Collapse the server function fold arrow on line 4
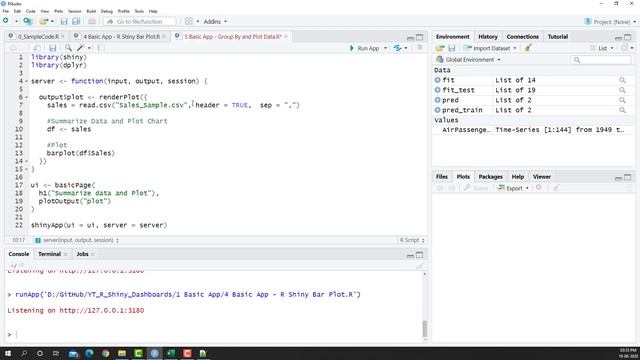Viewport: 640px width, 360px height. (x=27, y=81)
